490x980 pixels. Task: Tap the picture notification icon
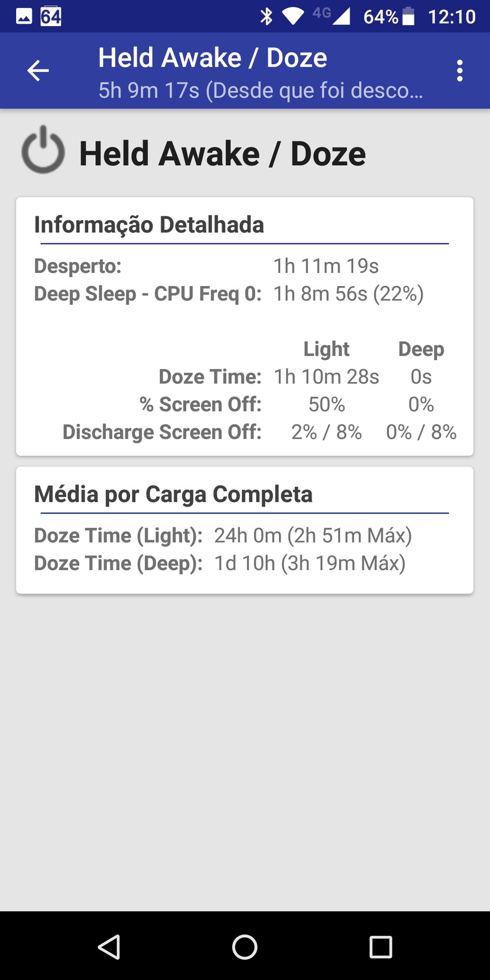click(24, 16)
